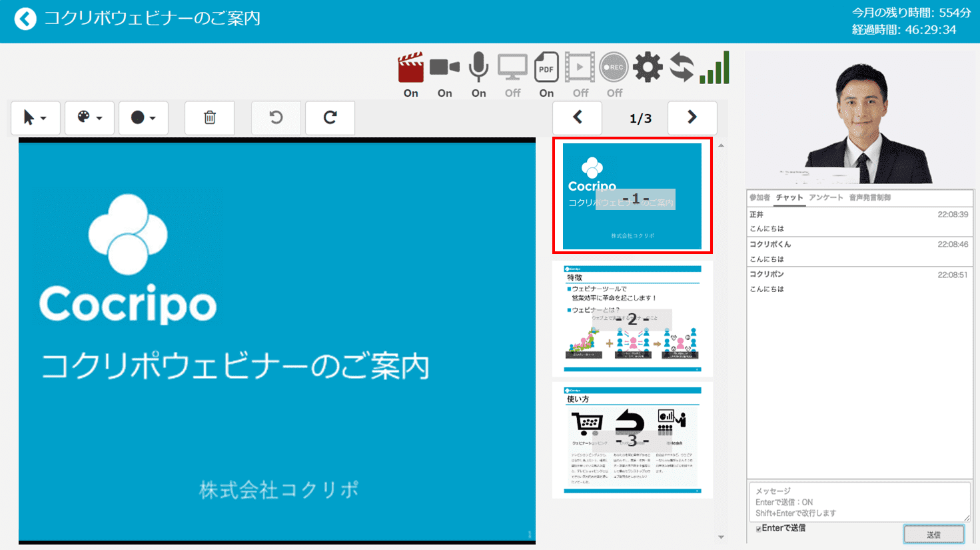
Task: Mute the microphone
Action: pyautogui.click(x=478, y=67)
